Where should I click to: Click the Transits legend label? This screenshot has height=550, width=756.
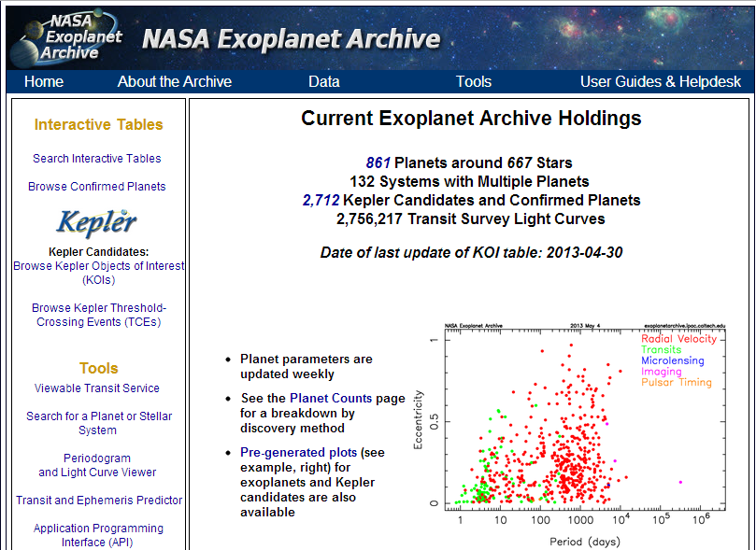(661, 349)
